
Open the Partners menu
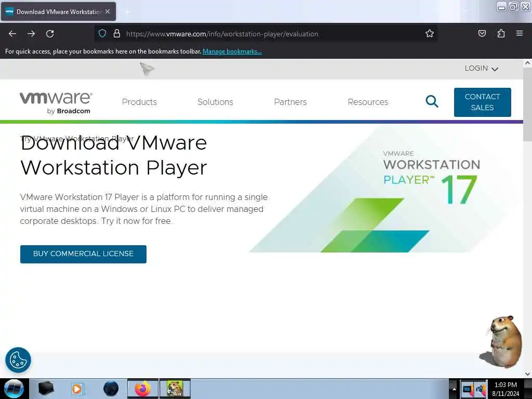(290, 102)
